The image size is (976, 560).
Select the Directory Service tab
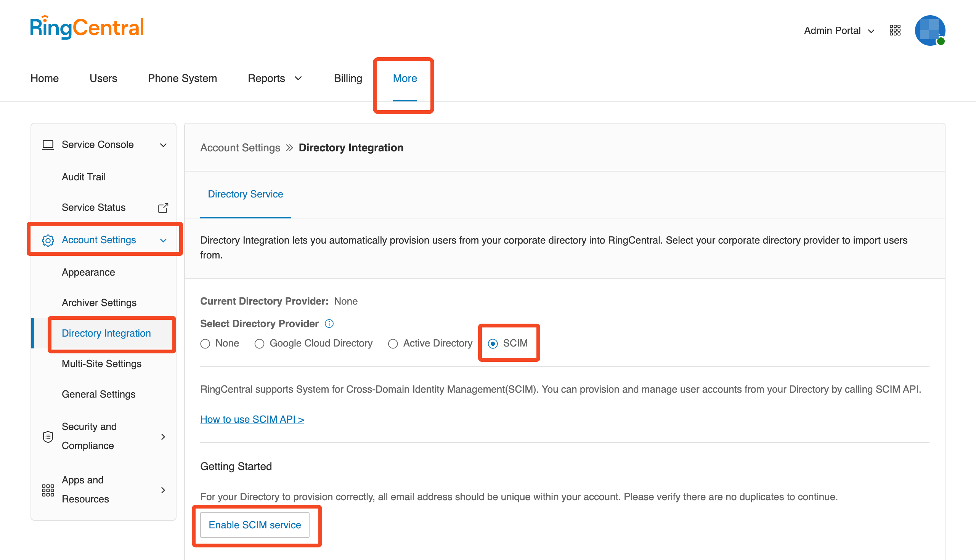point(246,194)
